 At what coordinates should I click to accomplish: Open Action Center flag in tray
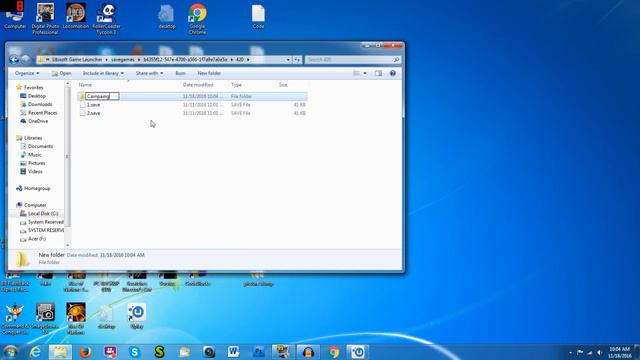[x=580, y=352]
